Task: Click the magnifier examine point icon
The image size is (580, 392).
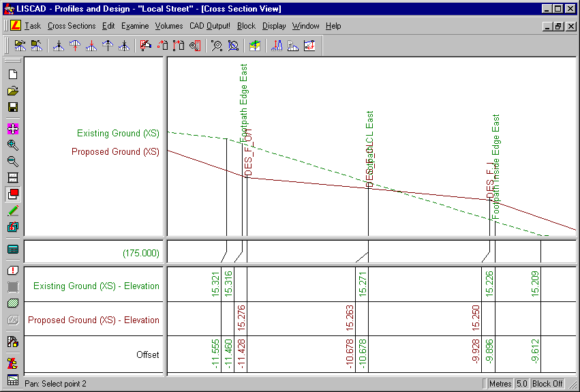Action: 217,46
